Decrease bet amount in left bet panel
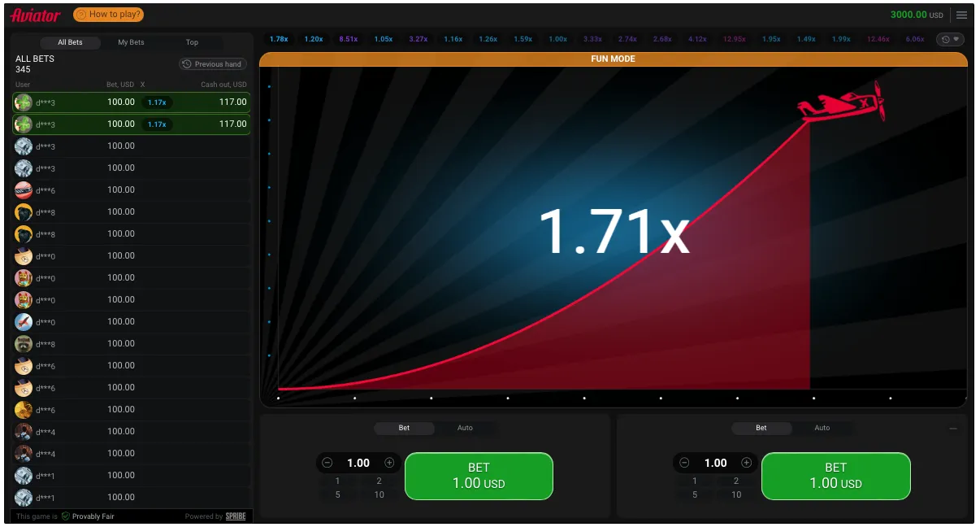The height and width of the screenshot is (527, 980). 327,463
